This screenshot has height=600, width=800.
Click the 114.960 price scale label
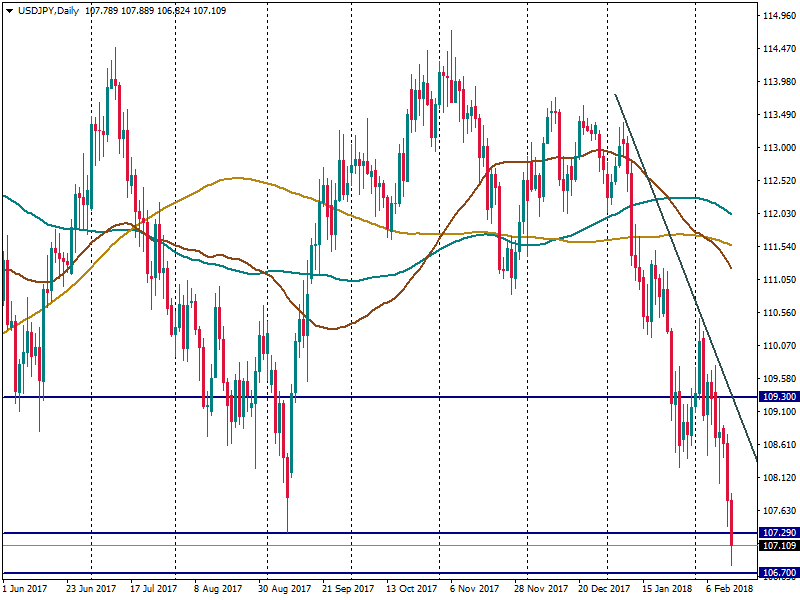point(778,16)
